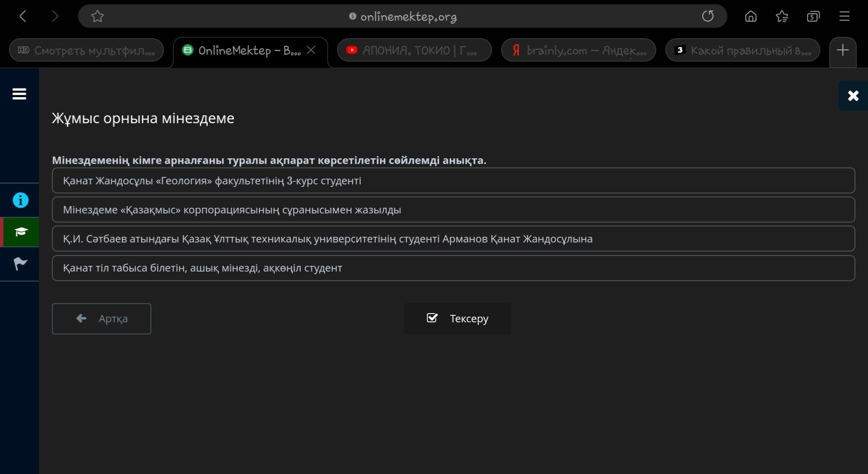Select answer Қанат тіл табыса білетін

point(454,268)
